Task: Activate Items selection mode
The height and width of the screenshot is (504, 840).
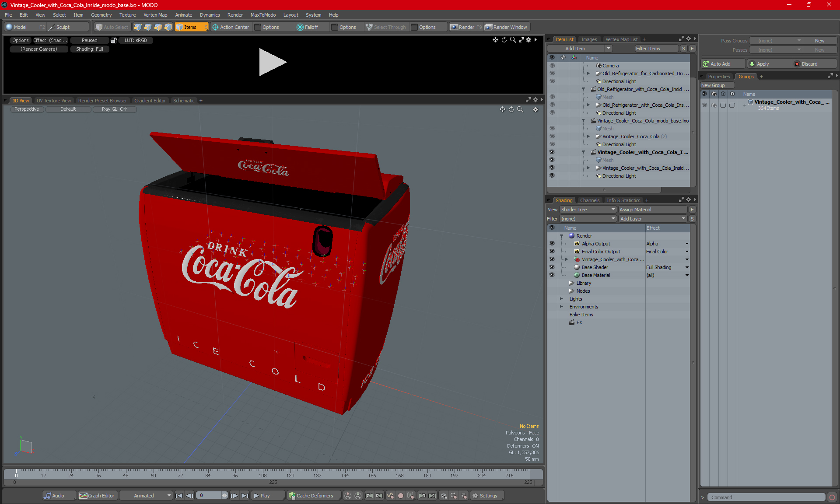Action: pyautogui.click(x=191, y=27)
